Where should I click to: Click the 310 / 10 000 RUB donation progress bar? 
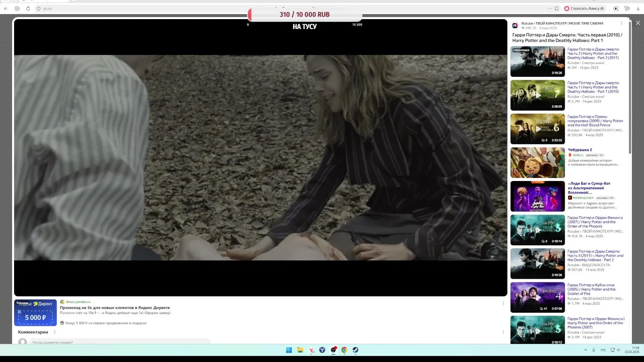point(304,15)
